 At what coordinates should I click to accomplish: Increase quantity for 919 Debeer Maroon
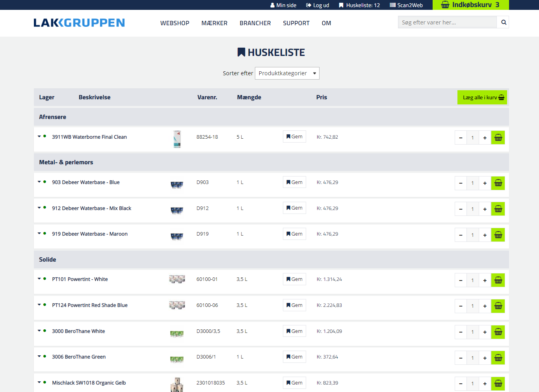tap(485, 235)
